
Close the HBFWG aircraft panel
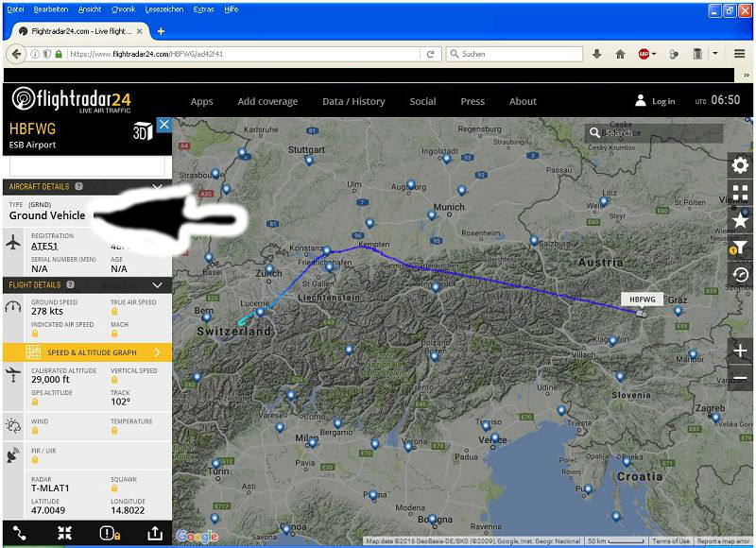[x=163, y=125]
